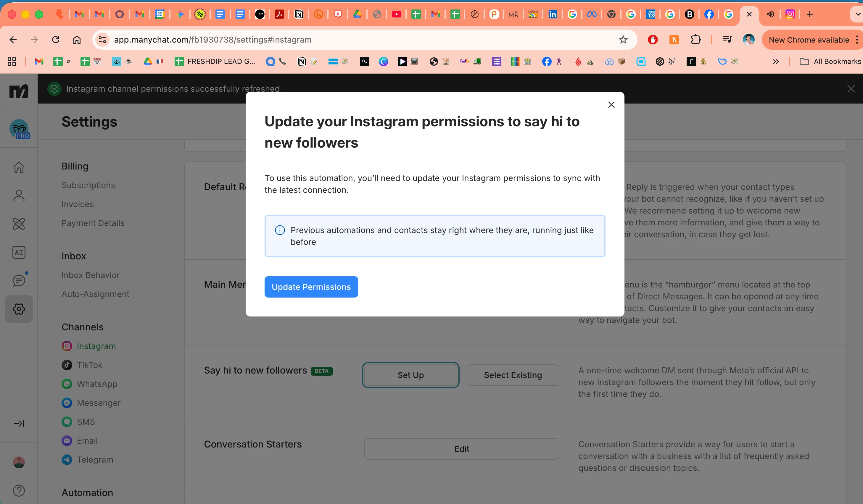Screen dimensions: 863x504
Task: Expand the sidebar with arrow icon
Action: click(x=19, y=424)
